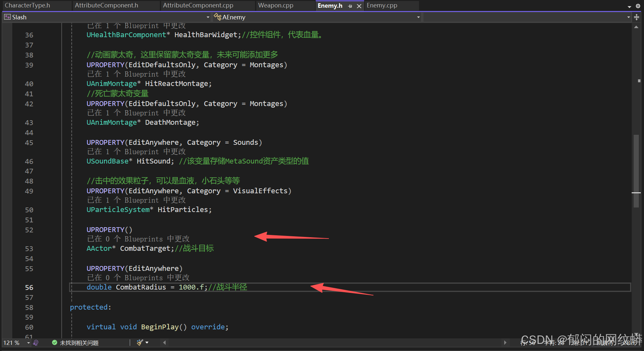
Task: Click the Blueprint change hint above HitParticles
Action: pos(136,200)
